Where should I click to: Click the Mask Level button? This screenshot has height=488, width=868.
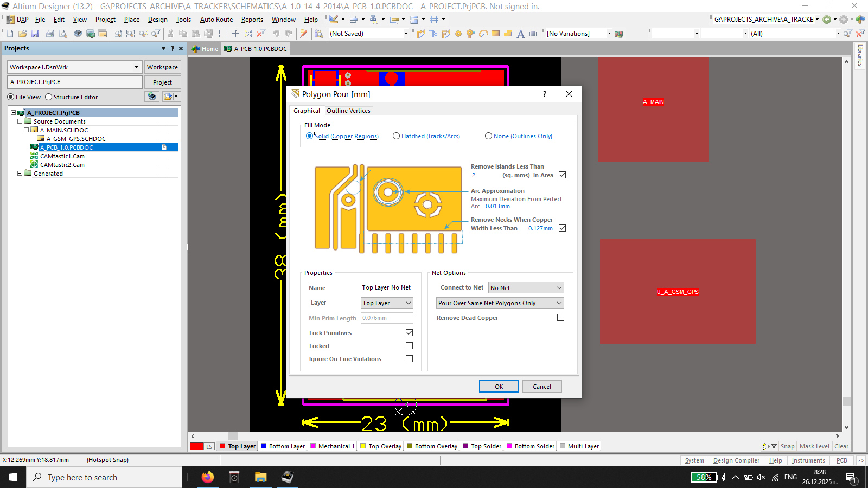point(814,446)
